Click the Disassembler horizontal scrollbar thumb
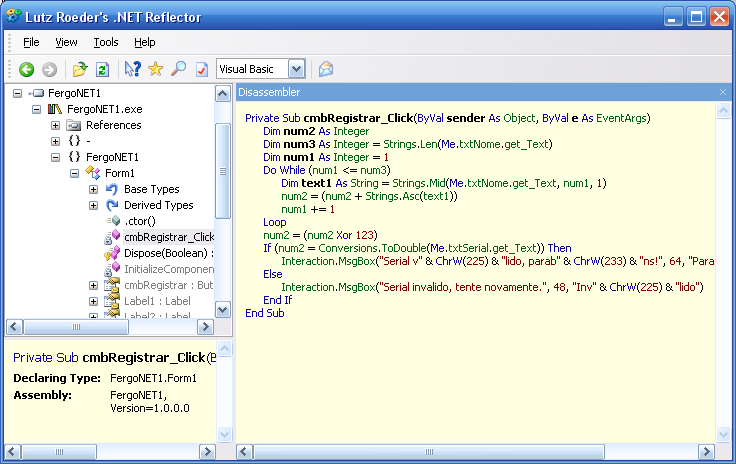 [x=429, y=452]
